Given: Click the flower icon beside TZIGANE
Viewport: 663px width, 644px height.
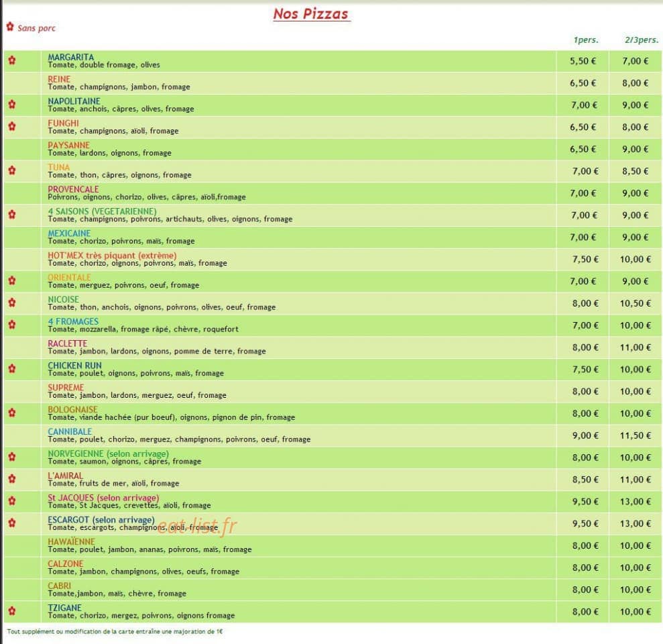Looking at the screenshot, I should [x=12, y=610].
